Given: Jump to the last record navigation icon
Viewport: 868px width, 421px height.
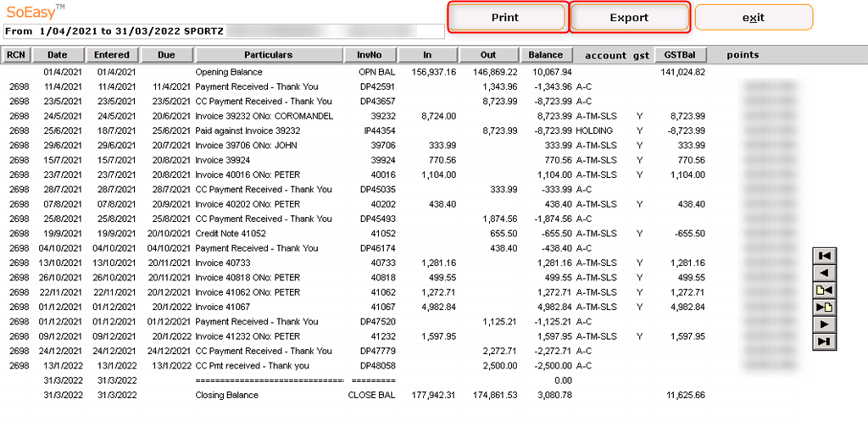Looking at the screenshot, I should (x=824, y=341).
